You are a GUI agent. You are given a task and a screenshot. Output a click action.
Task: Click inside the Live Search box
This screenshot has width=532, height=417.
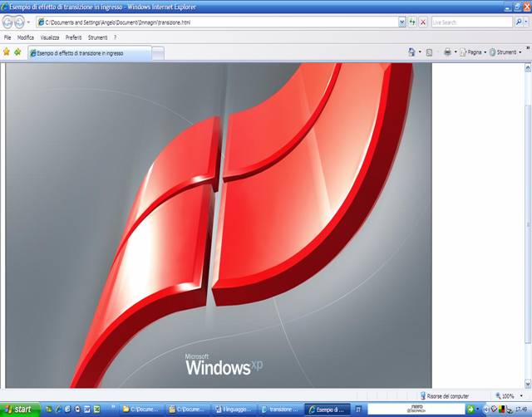click(471, 22)
